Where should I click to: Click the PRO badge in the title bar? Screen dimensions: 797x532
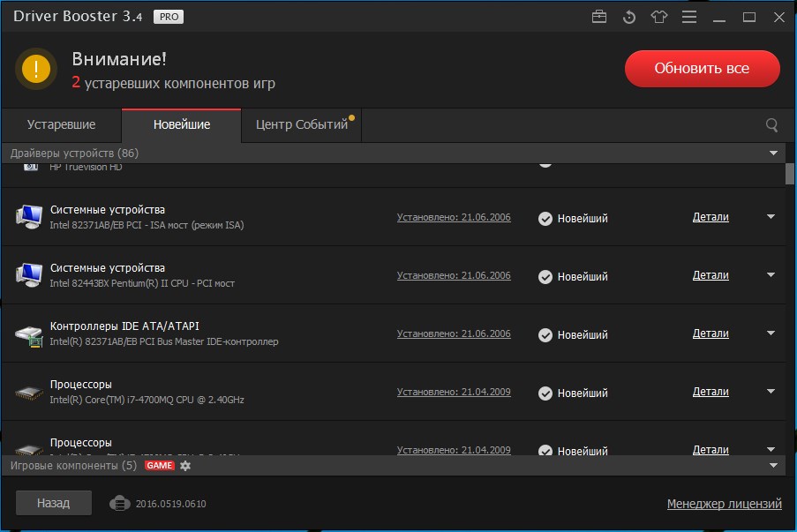(x=169, y=17)
